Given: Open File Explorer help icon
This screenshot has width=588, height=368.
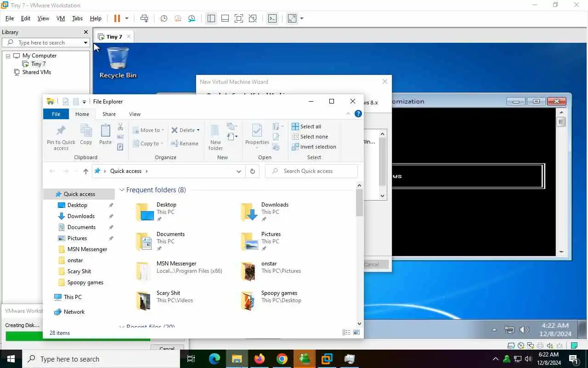Looking at the screenshot, I should (358, 114).
